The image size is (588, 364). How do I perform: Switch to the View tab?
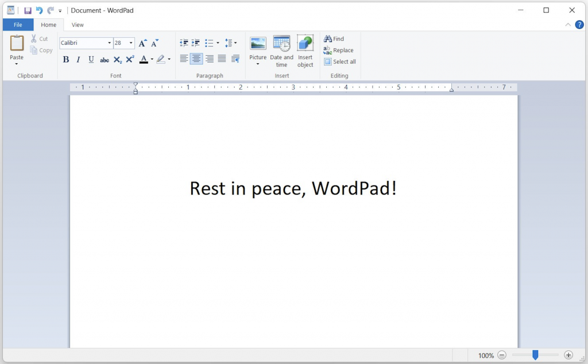point(78,25)
